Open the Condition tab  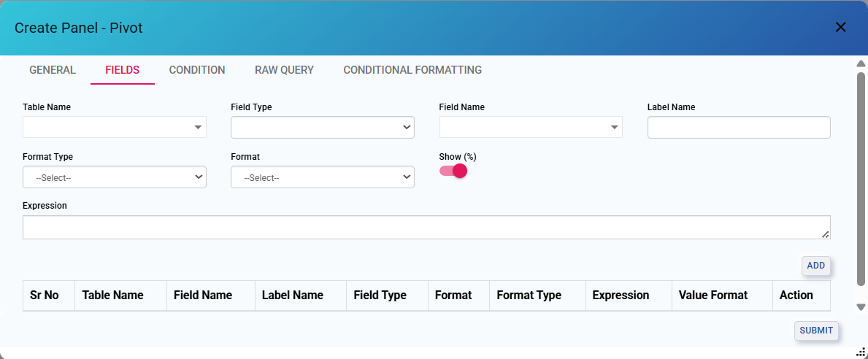point(197,70)
